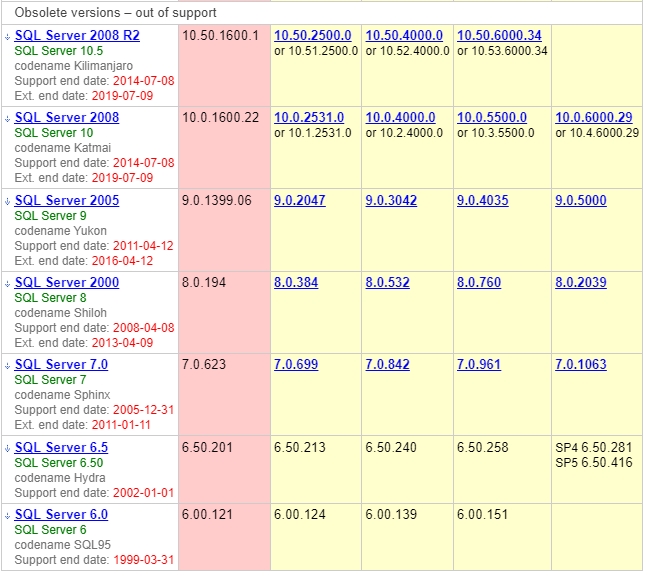This screenshot has width=649, height=576.
Task: Click the down-arrow icon beside SQL Server 2008
Action: click(x=7, y=119)
